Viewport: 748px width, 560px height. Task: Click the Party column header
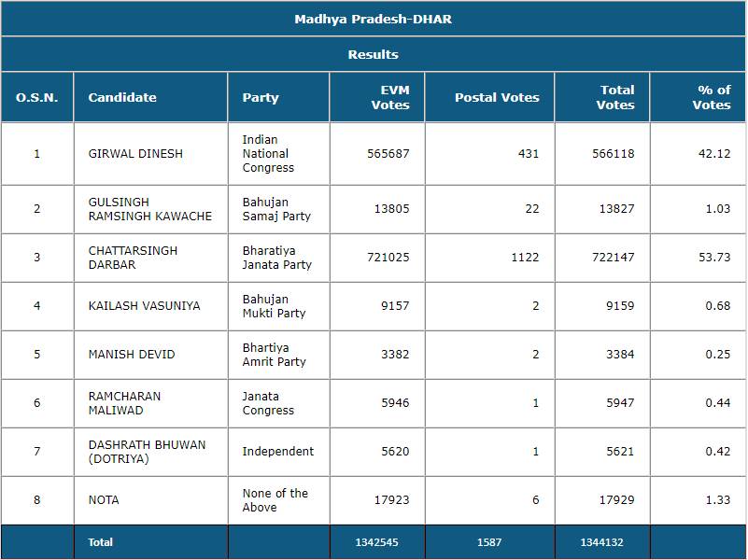(261, 97)
